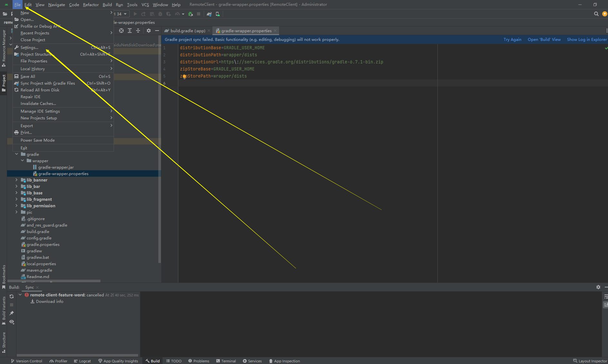Screen dimensions: 608x364
Task: Open the Resource Manager side panel
Action: point(4,48)
